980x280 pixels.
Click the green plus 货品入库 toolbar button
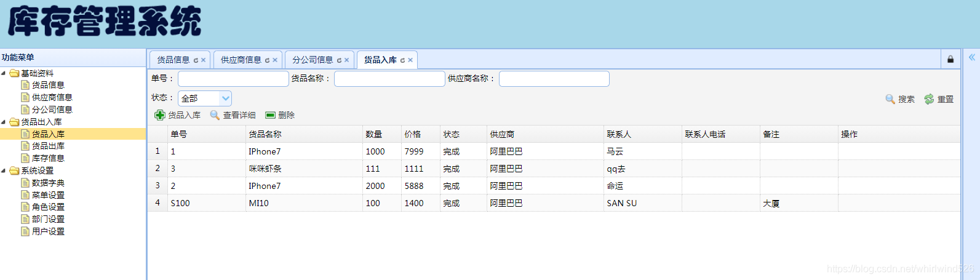point(177,115)
